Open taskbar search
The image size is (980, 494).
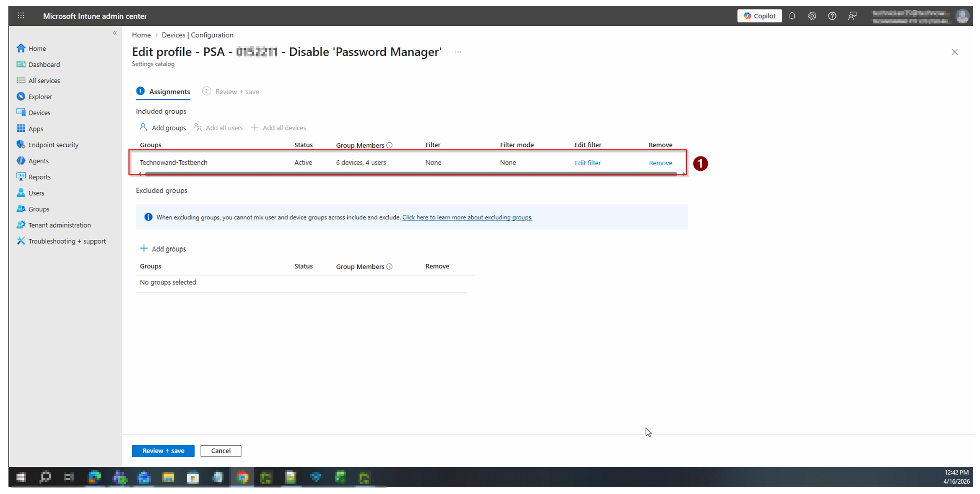point(45,477)
